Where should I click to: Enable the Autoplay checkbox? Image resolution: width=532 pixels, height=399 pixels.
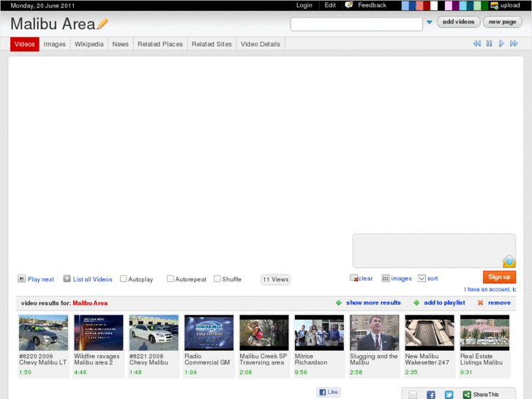coord(123,279)
